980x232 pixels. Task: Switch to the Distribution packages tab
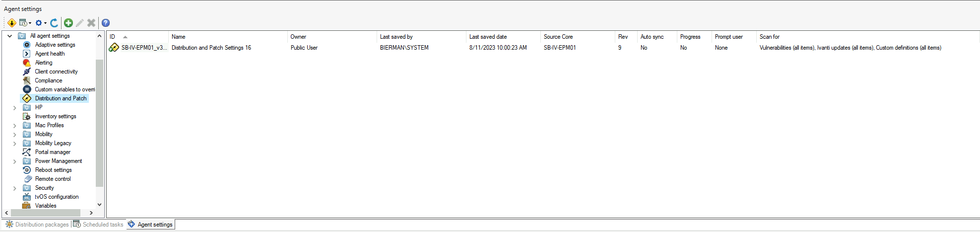coord(37,225)
